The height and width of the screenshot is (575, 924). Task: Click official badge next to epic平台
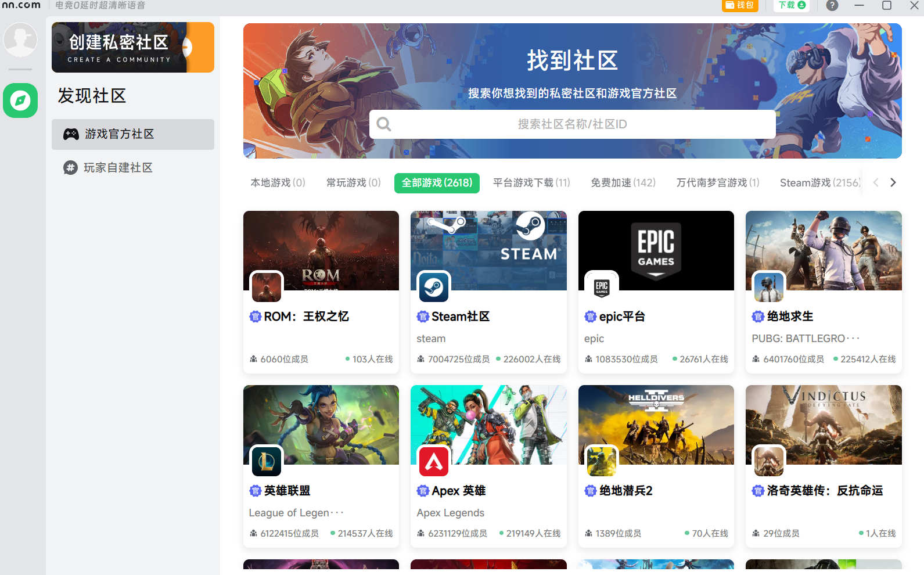click(591, 317)
